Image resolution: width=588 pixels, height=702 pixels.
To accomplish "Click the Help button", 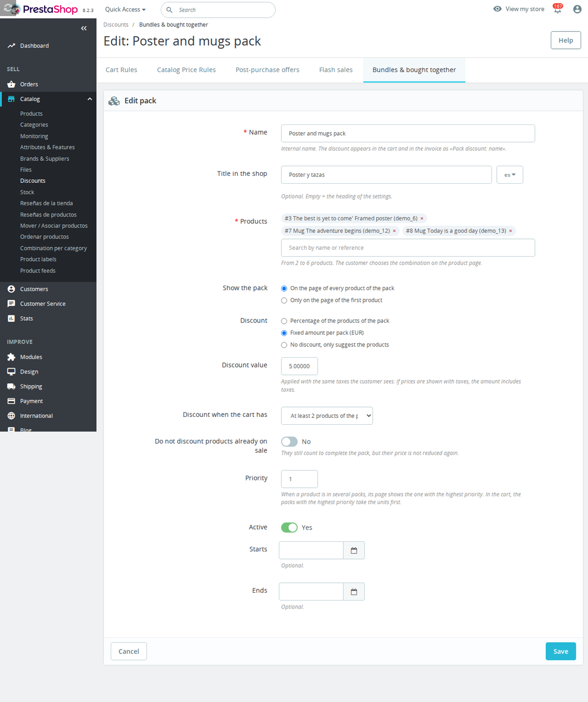I will [565, 40].
